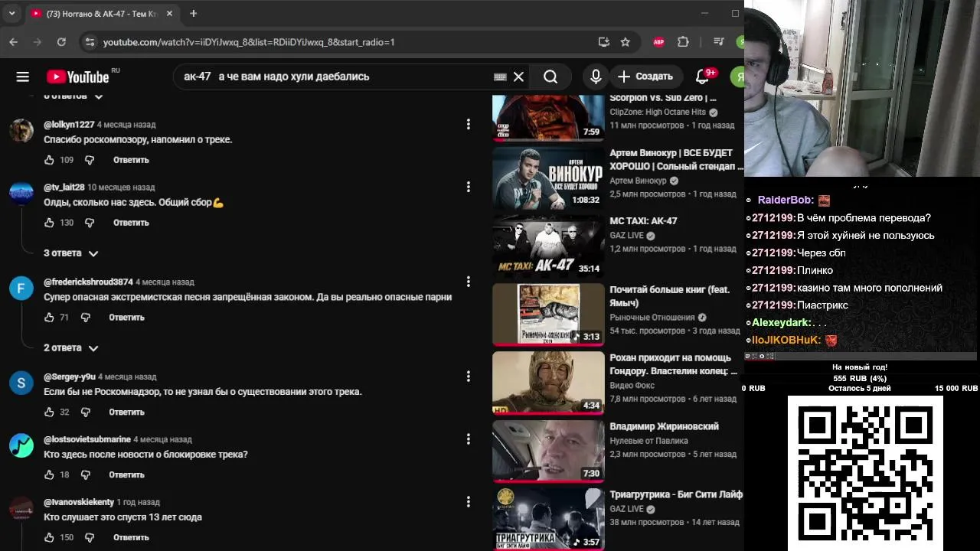Open Артем Винокур channel name link
980x551 pixels.
(638, 181)
